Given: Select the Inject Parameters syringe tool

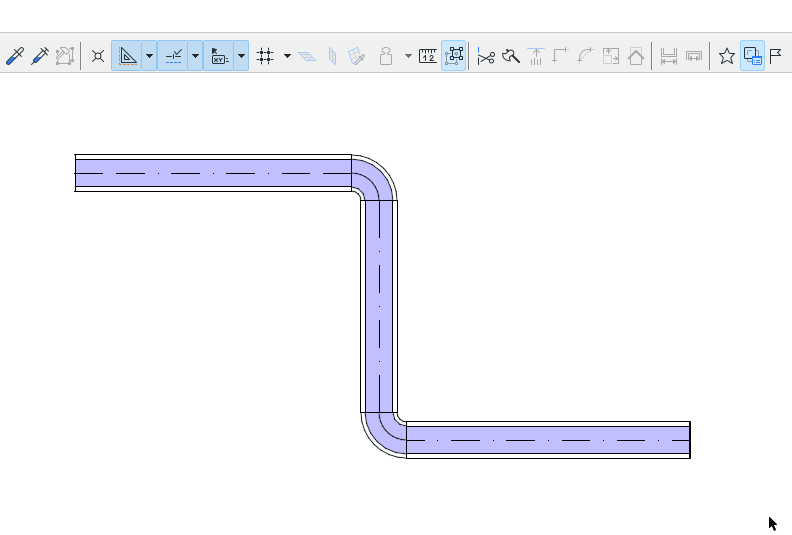Looking at the screenshot, I should 40,56.
